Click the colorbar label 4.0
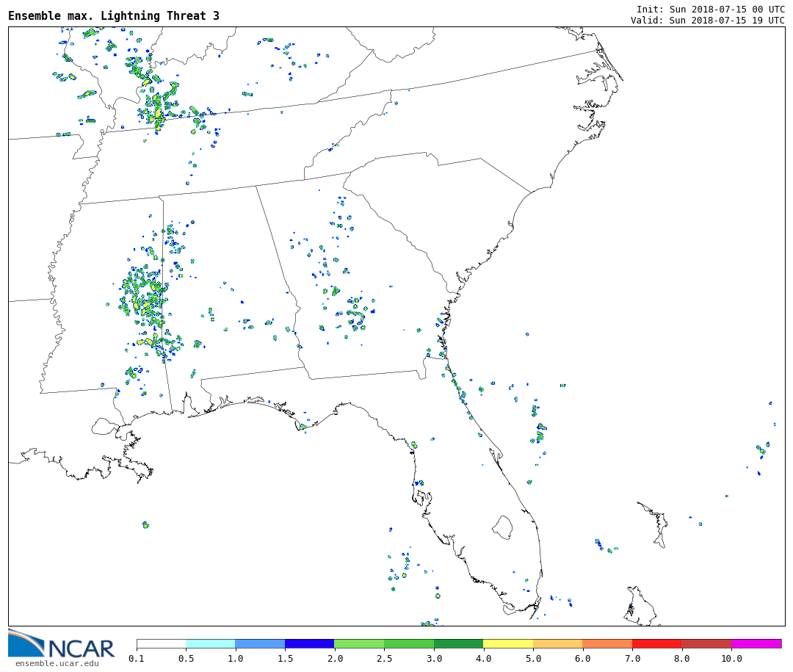 click(x=483, y=658)
